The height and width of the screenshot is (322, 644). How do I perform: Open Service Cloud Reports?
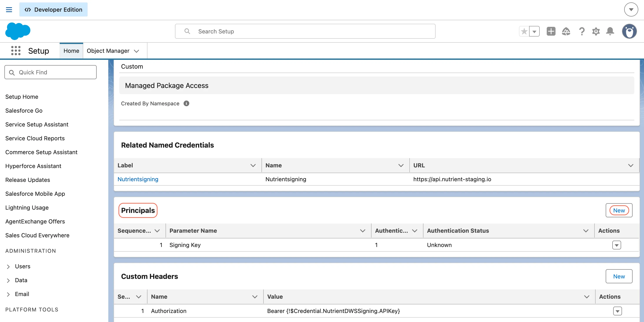(35, 138)
